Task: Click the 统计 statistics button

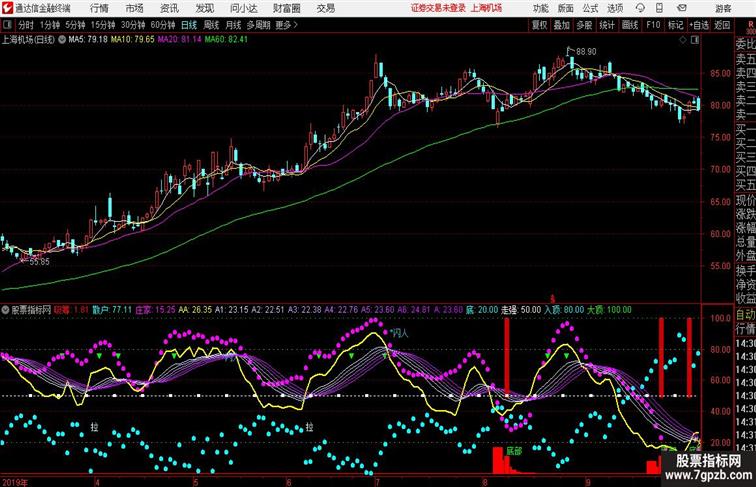Action: [607, 25]
